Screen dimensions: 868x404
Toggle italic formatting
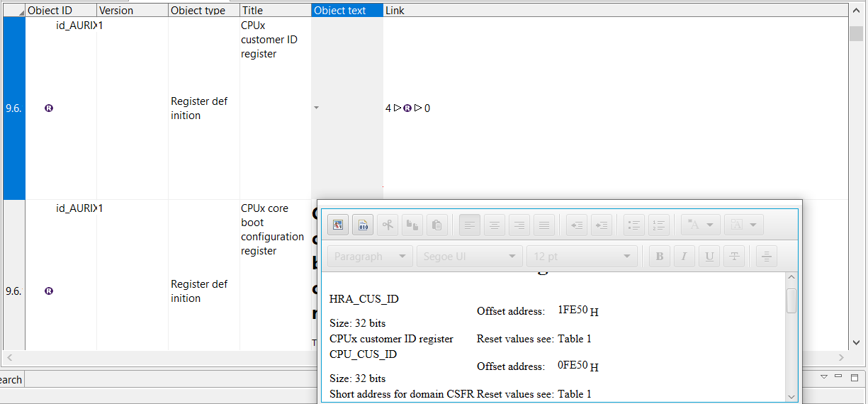684,257
